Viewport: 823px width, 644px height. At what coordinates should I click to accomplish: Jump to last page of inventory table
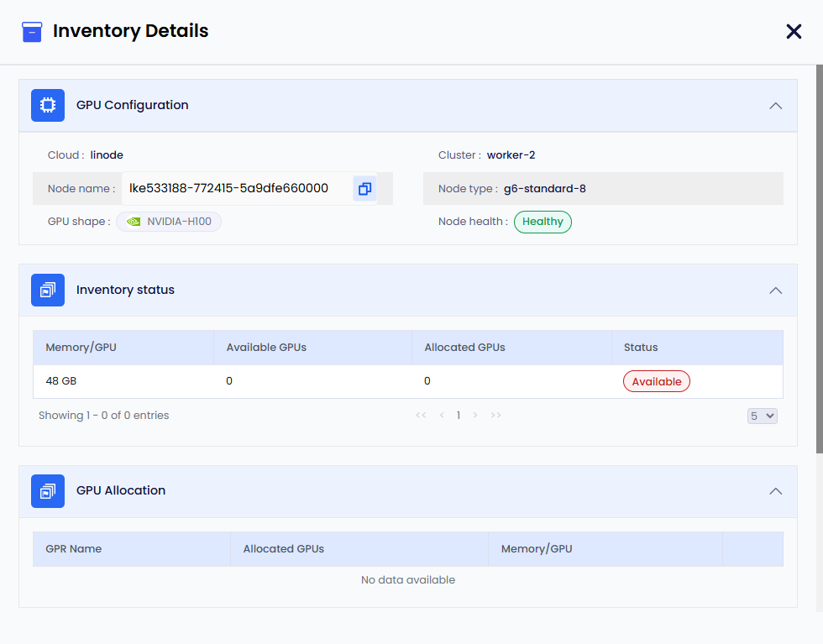click(x=496, y=416)
